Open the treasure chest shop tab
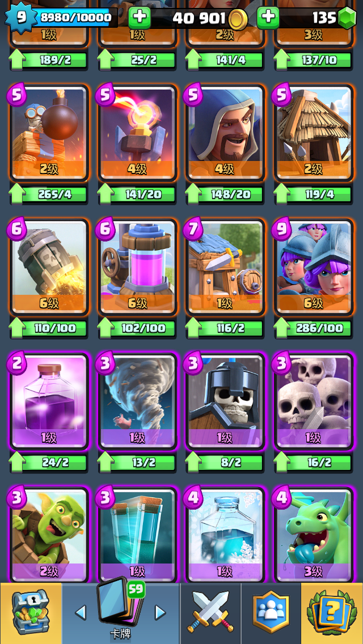This screenshot has width=363, height=644. point(31,613)
